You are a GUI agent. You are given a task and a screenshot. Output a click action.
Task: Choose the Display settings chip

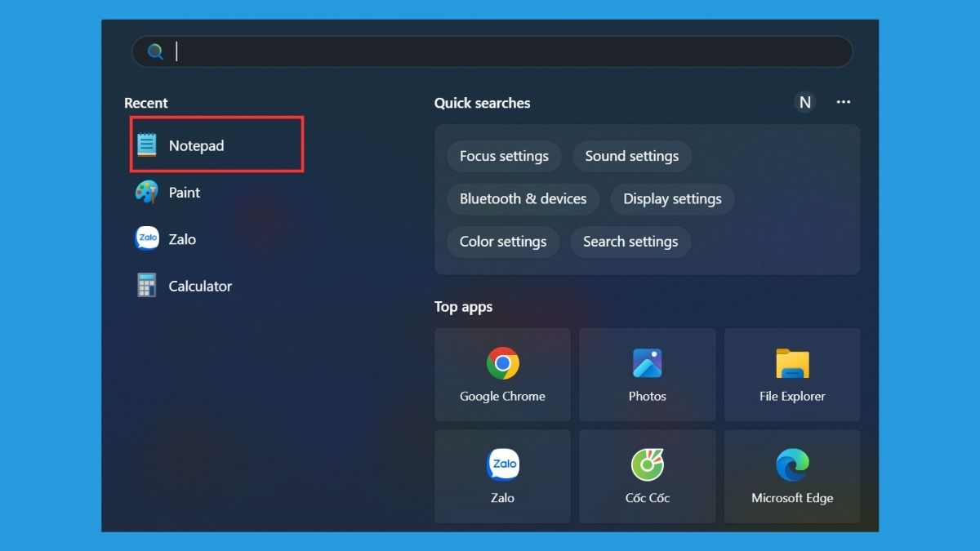(672, 198)
